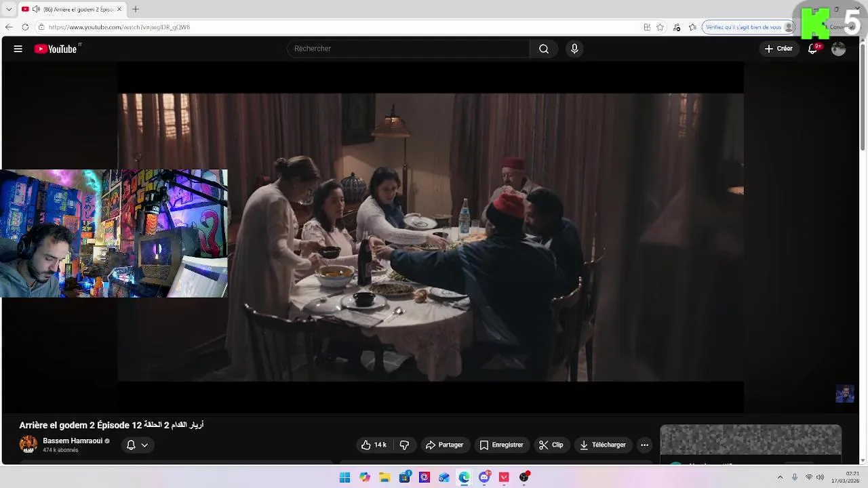Open Bassem Hamraoui channel avatar

(x=28, y=445)
